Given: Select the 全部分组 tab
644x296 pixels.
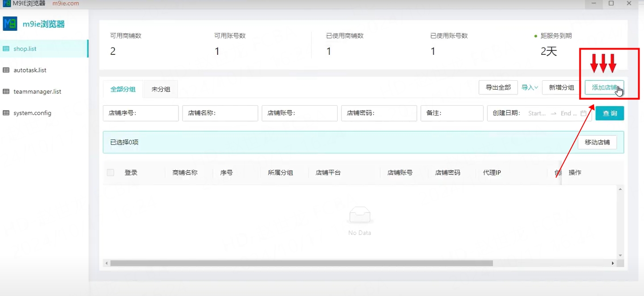Looking at the screenshot, I should pos(123,89).
